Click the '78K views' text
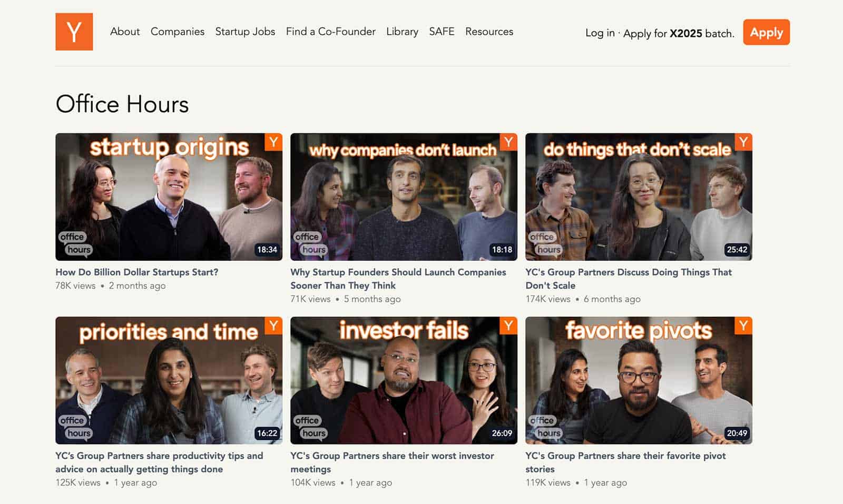This screenshot has height=504, width=843. click(x=75, y=286)
